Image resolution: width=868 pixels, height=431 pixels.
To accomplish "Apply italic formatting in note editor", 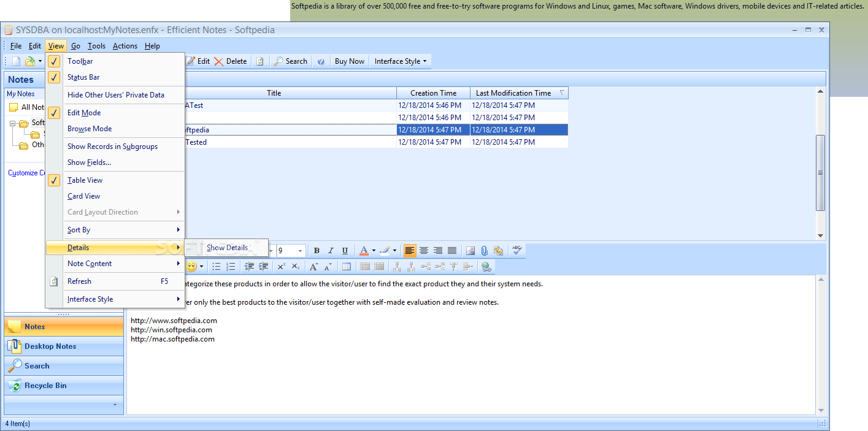I will (331, 250).
